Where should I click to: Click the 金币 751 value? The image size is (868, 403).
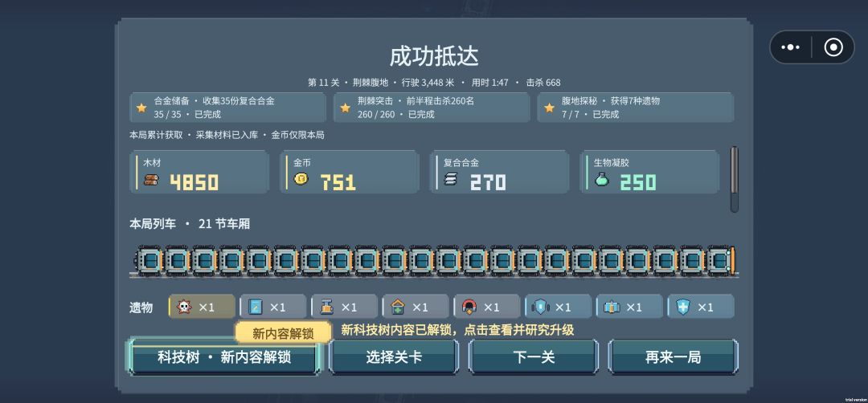[338, 182]
